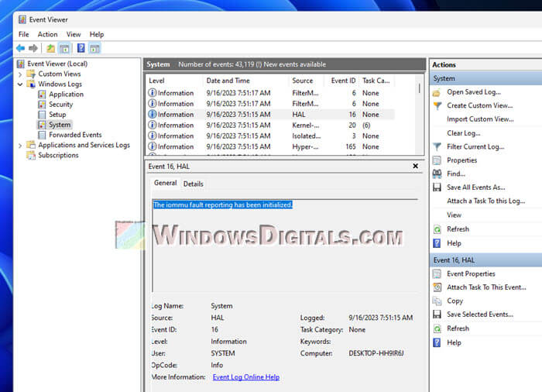The height and width of the screenshot is (392, 542).
Task: Click the Filter Current Log funnel icon
Action: pyautogui.click(x=437, y=146)
